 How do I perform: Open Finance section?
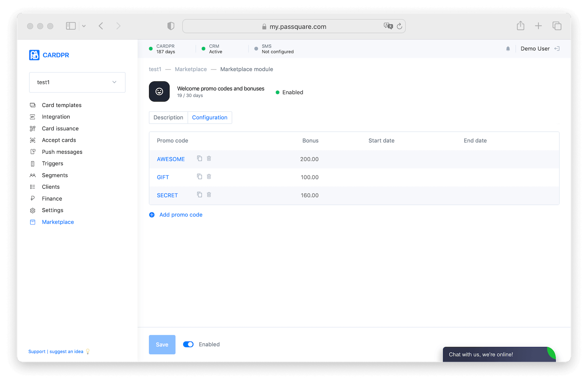(52, 199)
